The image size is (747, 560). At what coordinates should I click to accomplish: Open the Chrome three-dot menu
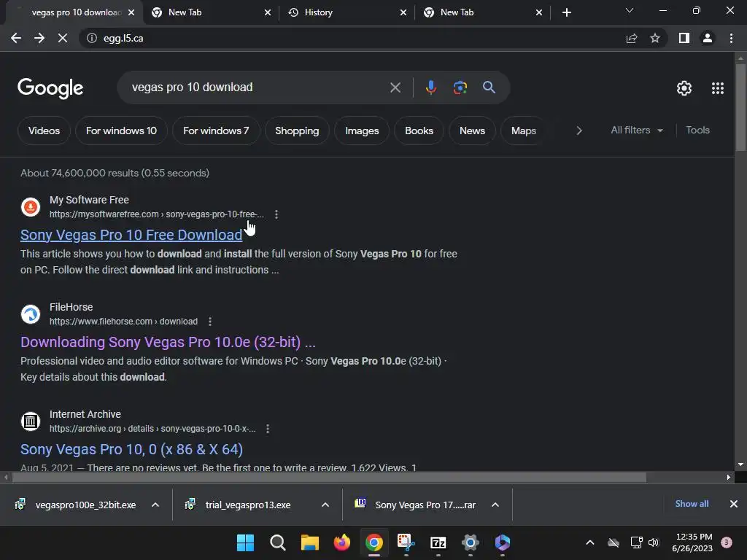[731, 38]
